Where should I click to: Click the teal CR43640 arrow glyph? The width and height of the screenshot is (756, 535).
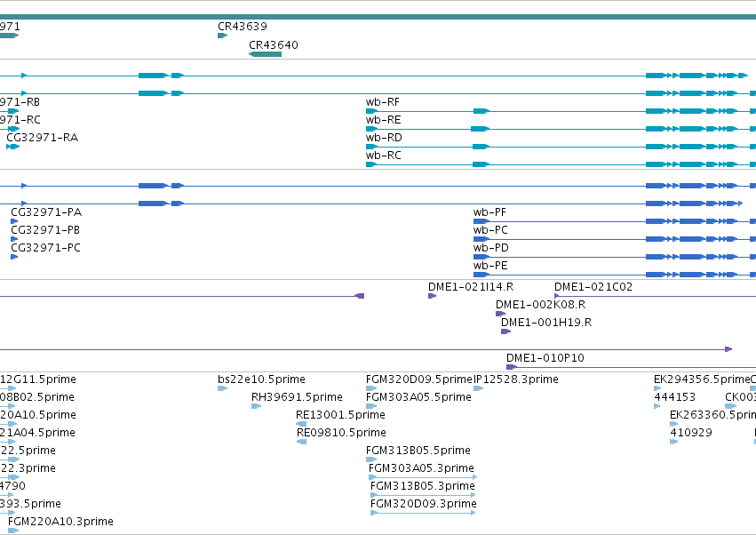pos(266,54)
